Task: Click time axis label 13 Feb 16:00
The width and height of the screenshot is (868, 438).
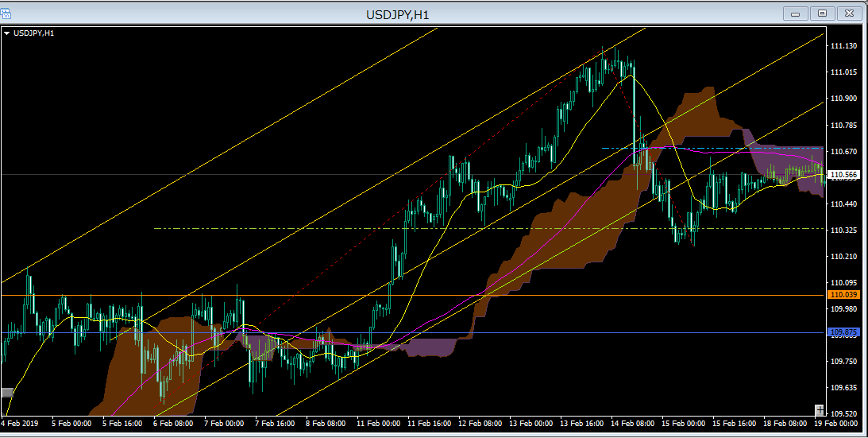Action: pos(582,424)
